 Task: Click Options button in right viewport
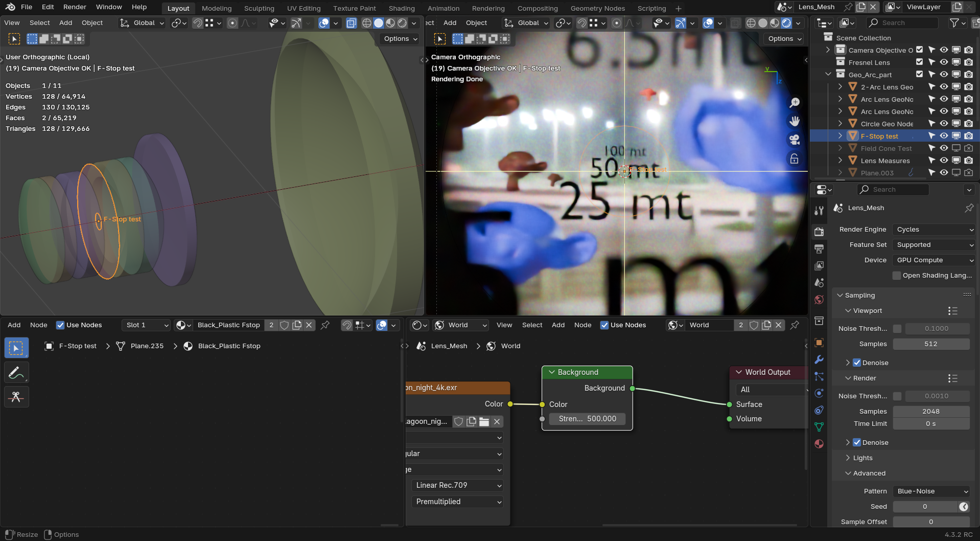pos(784,39)
